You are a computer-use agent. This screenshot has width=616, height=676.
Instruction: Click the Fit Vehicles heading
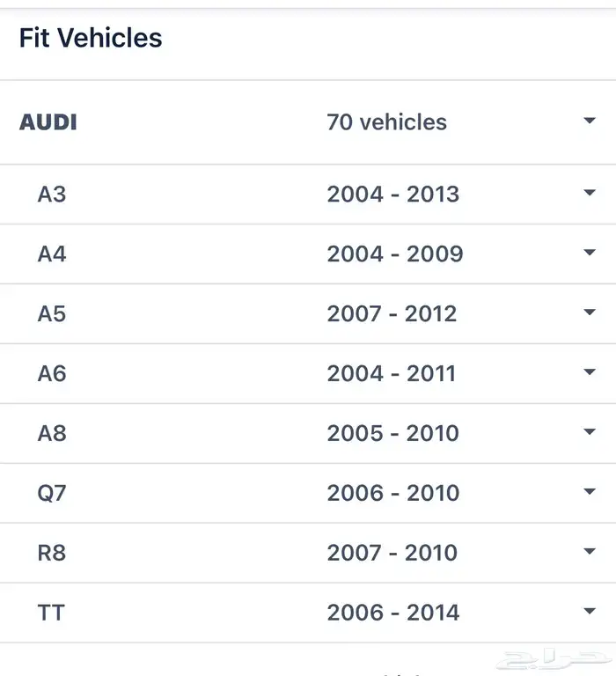tap(91, 38)
